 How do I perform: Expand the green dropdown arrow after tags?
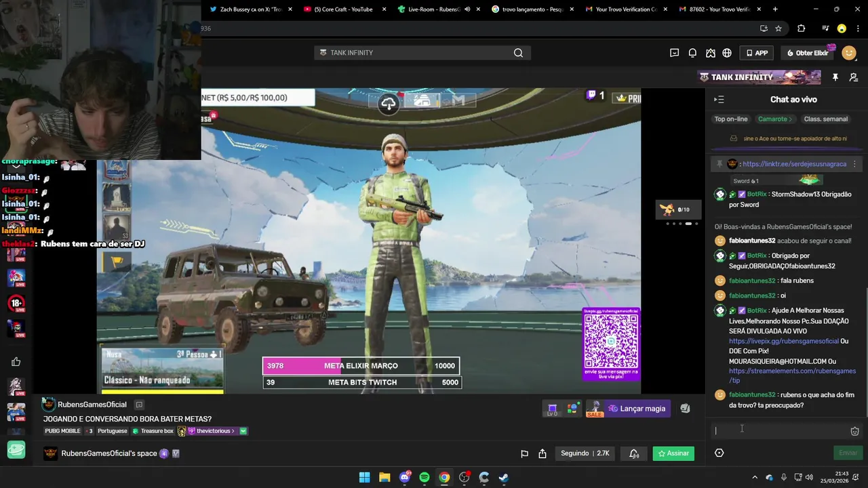pyautogui.click(x=243, y=431)
